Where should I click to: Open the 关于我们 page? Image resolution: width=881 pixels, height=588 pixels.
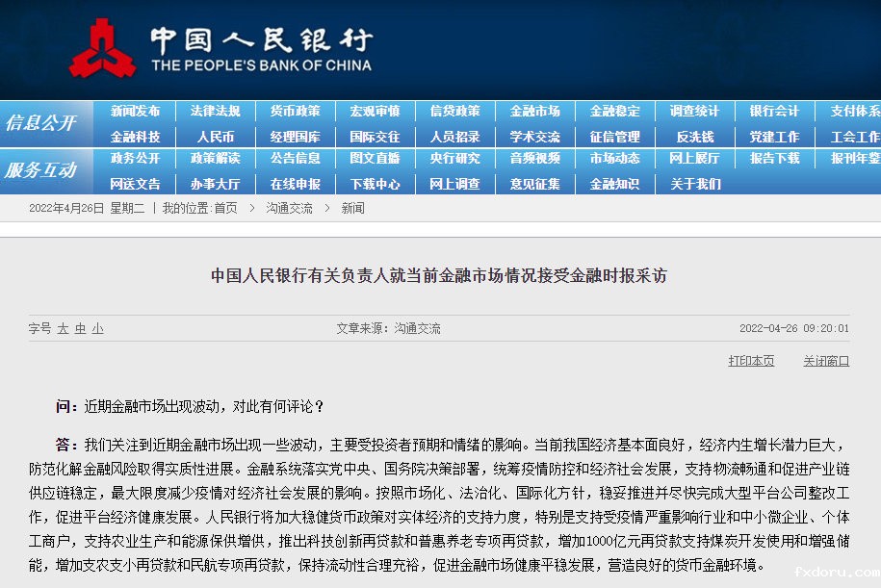coord(694,184)
